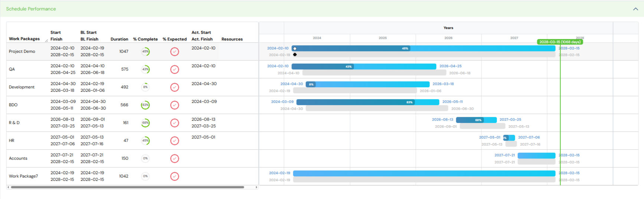Click the resize handle beside Work Packages header
Screen dimensions: 644x199
(x=46, y=40)
